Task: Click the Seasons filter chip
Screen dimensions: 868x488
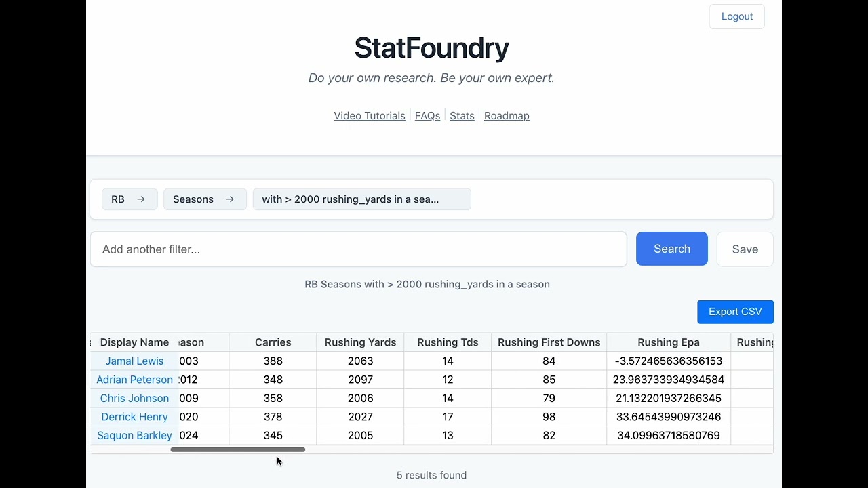Action: pos(205,199)
